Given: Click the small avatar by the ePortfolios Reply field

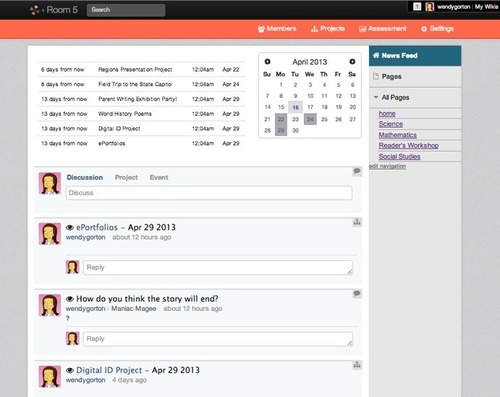Looking at the screenshot, I should pos(72,267).
